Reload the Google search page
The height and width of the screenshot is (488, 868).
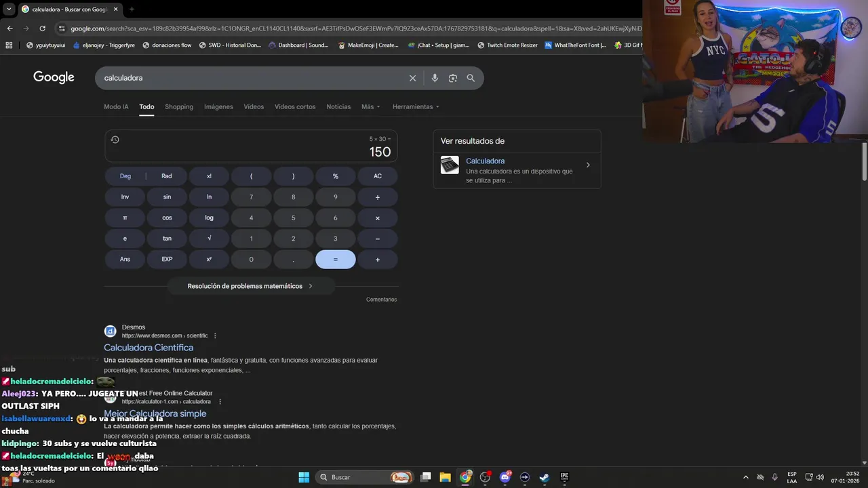coord(42,28)
